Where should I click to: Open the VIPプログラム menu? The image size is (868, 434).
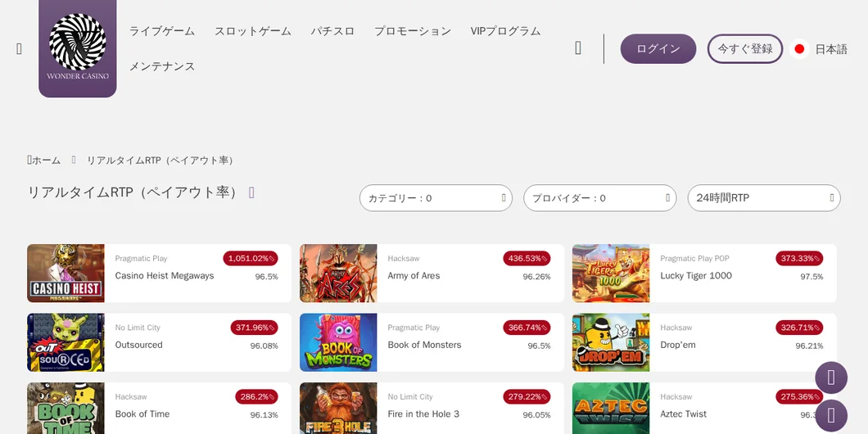click(x=505, y=31)
